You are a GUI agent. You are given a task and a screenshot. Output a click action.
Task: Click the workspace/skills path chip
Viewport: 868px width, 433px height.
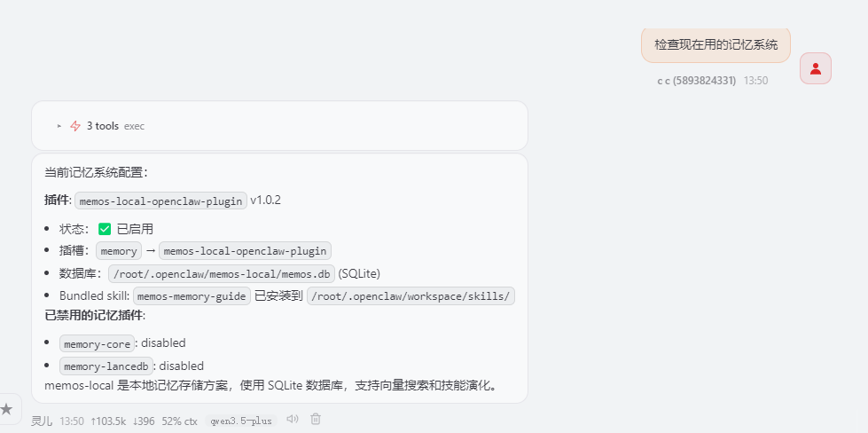411,296
